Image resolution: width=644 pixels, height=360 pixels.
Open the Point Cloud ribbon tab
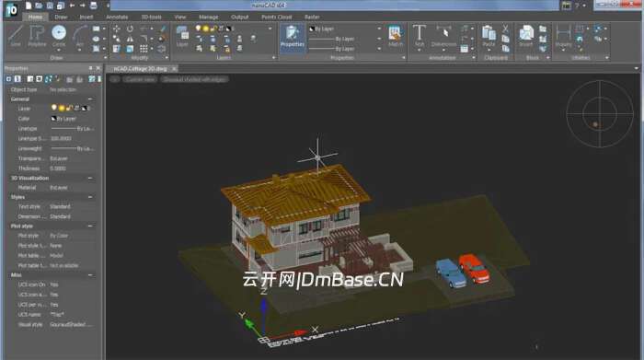coord(276,17)
